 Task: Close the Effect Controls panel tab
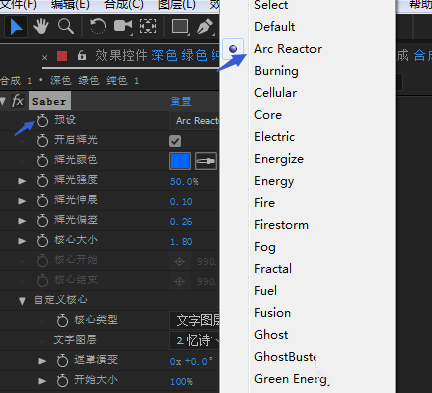tap(44, 57)
